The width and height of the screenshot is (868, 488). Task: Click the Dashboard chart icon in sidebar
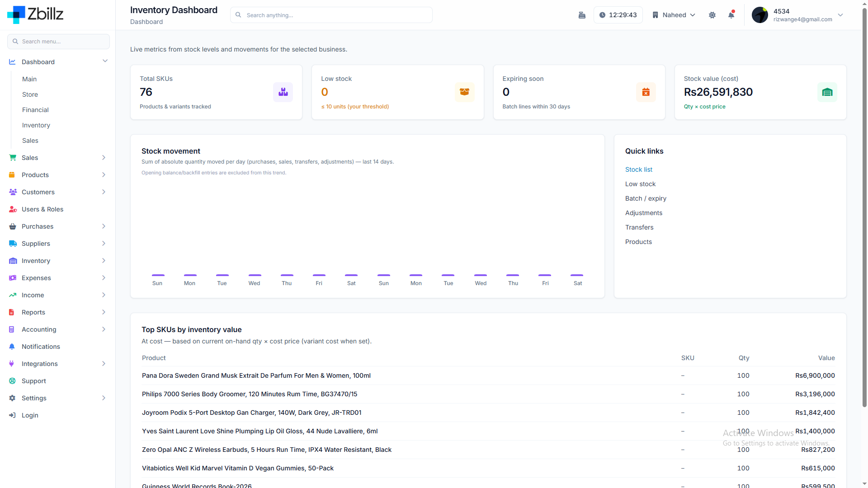tap(12, 62)
